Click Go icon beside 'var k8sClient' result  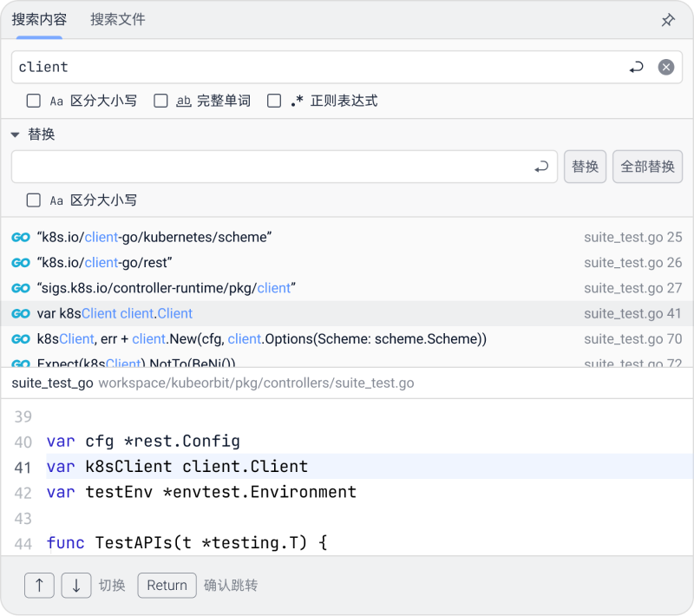point(21,313)
